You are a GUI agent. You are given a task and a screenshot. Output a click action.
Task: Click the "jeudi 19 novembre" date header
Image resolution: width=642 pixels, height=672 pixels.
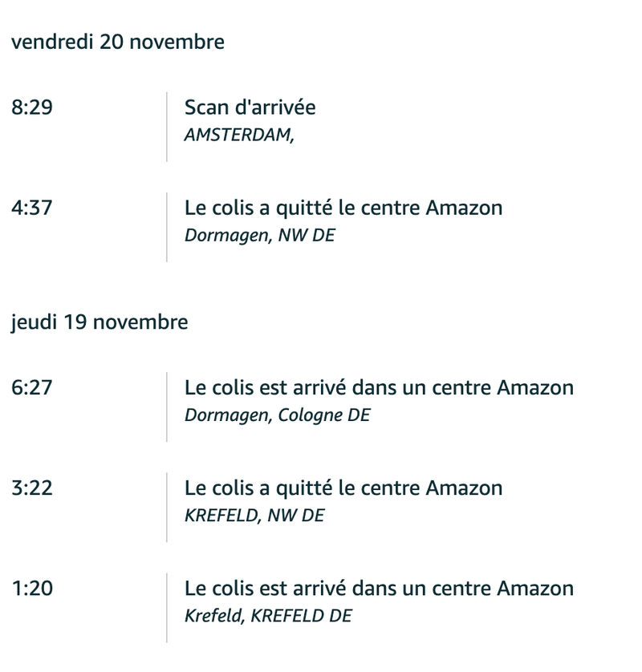[100, 322]
